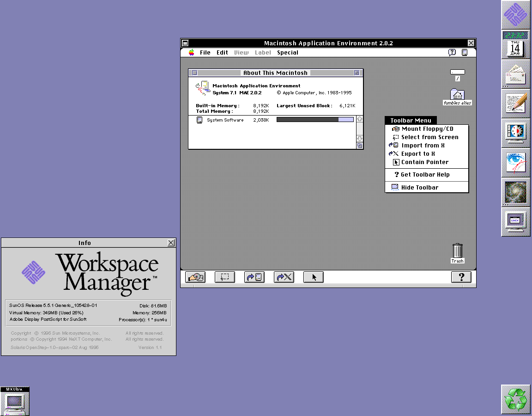The height and width of the screenshot is (416, 532).
Task: Close the Info Workspace Manager panel
Action: [x=171, y=243]
